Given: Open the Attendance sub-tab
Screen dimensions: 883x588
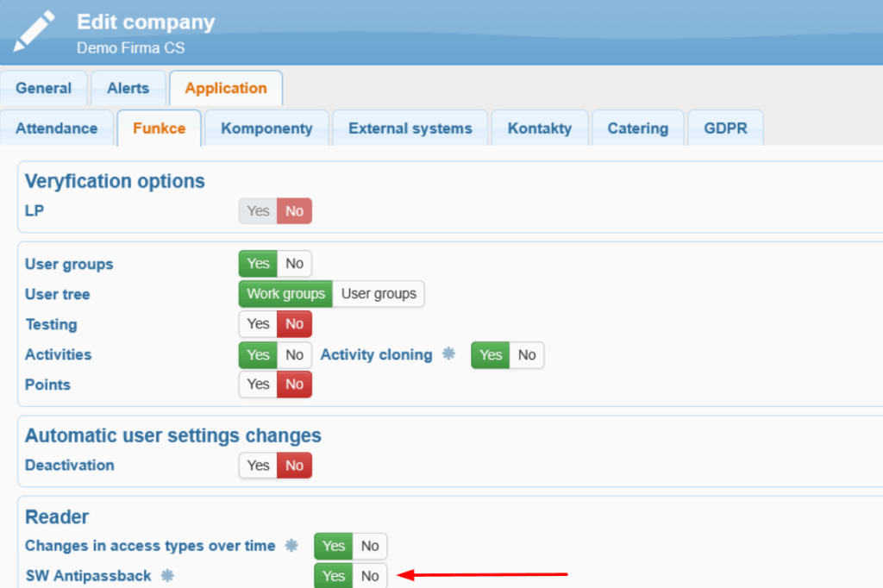Looking at the screenshot, I should [x=56, y=128].
